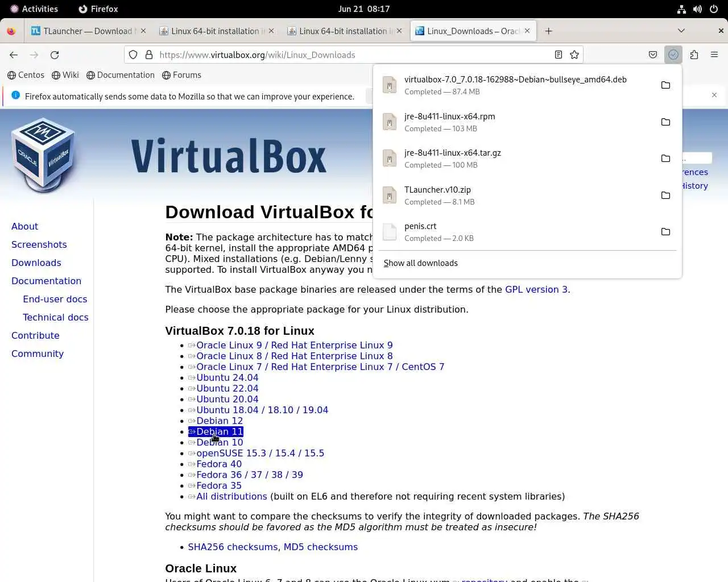Click TLauncher.v10.zip file icon in downloads
Viewport: 728px width, 582px height.
pos(390,195)
